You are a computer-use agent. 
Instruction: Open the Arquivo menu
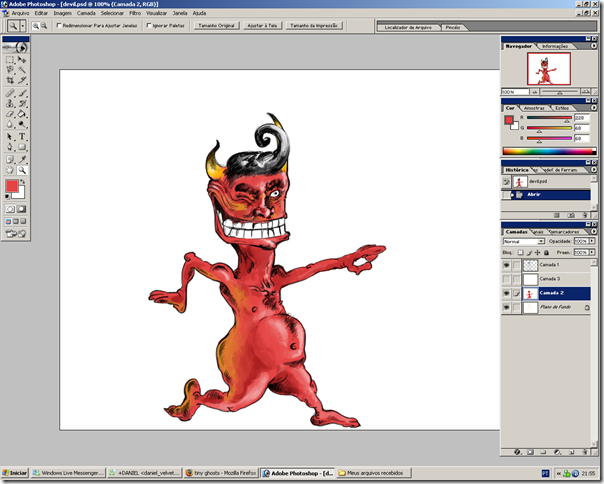point(20,13)
